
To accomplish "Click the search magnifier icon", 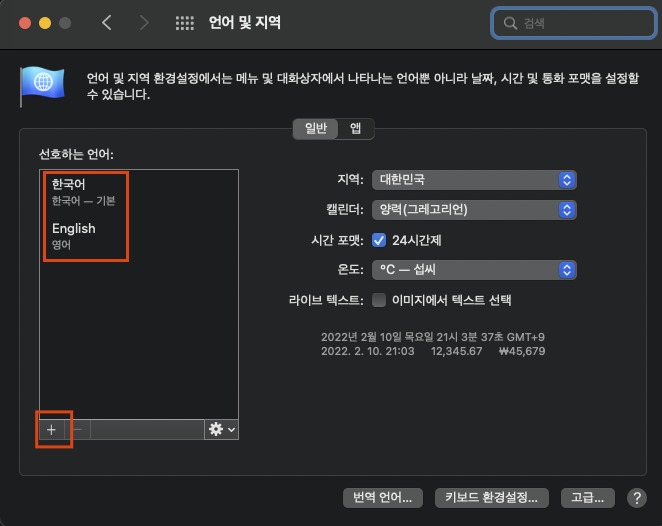I will click(510, 23).
